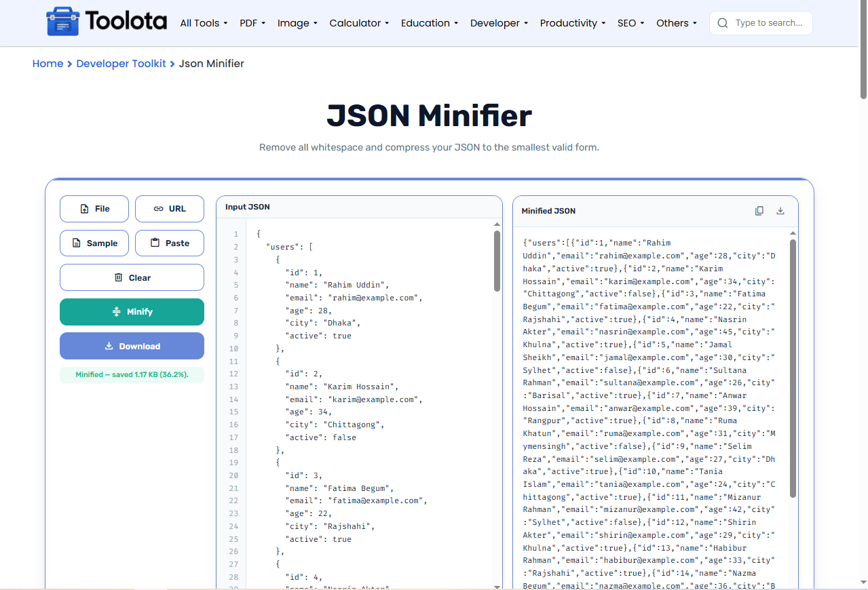Expand the Developer menu

[499, 23]
